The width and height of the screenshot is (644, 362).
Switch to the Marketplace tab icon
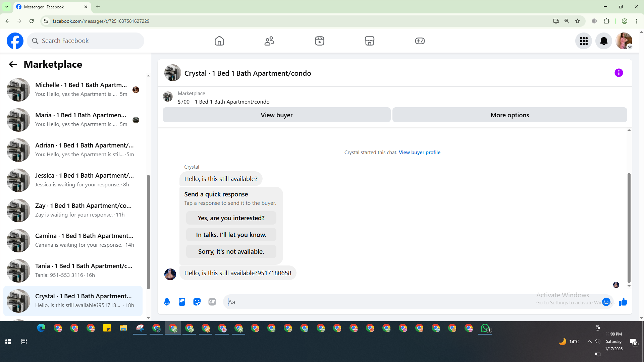click(x=369, y=41)
